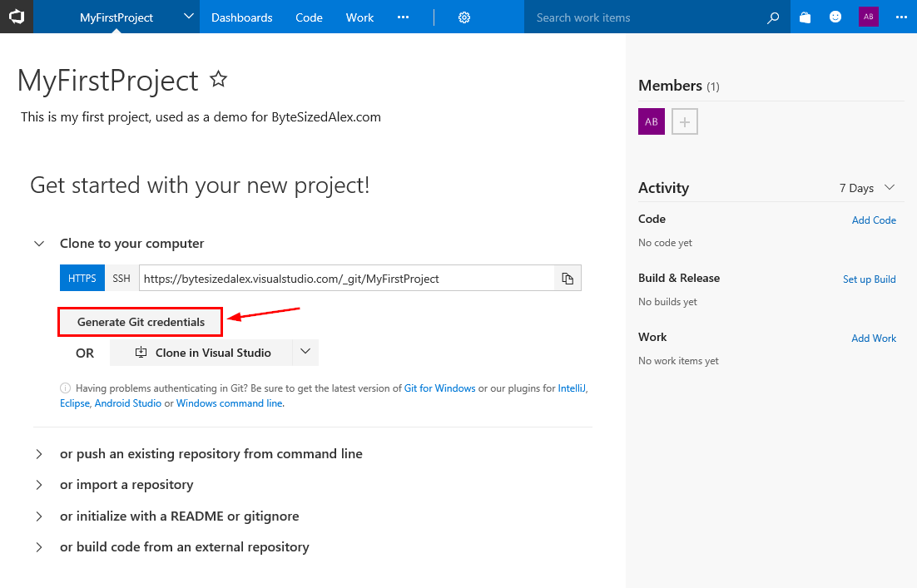The image size is (917, 588).
Task: Add a member with the plus button
Action: click(685, 121)
